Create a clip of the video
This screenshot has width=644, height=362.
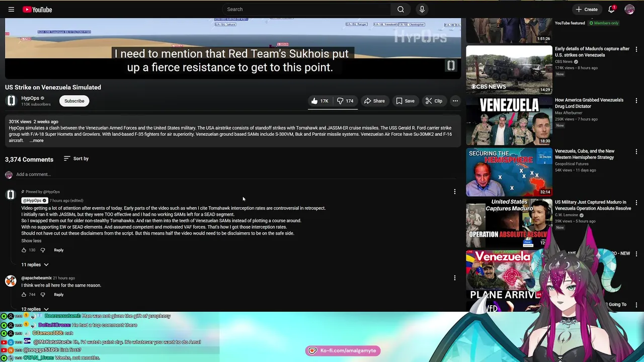[x=433, y=101]
